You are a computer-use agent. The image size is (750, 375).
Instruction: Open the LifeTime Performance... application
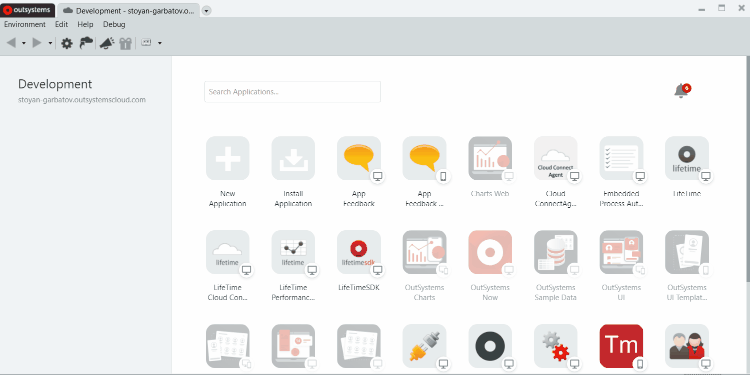point(293,252)
